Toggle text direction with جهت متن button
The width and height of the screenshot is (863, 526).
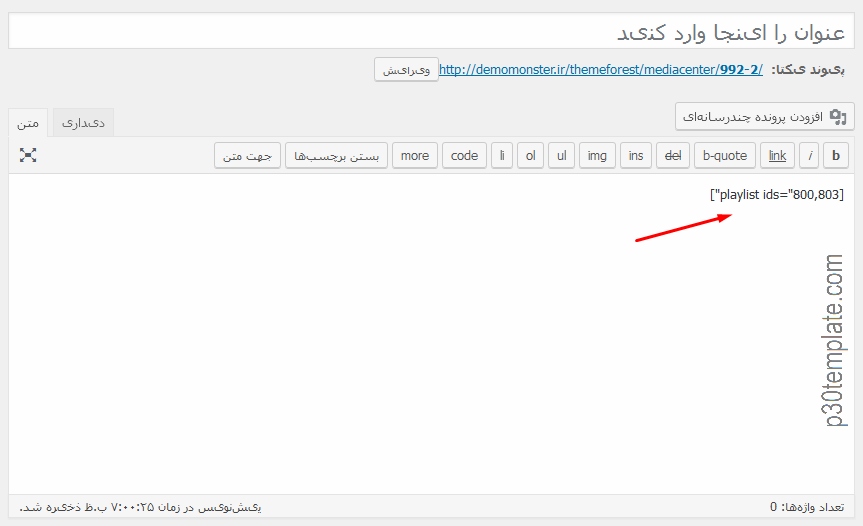[x=247, y=155]
